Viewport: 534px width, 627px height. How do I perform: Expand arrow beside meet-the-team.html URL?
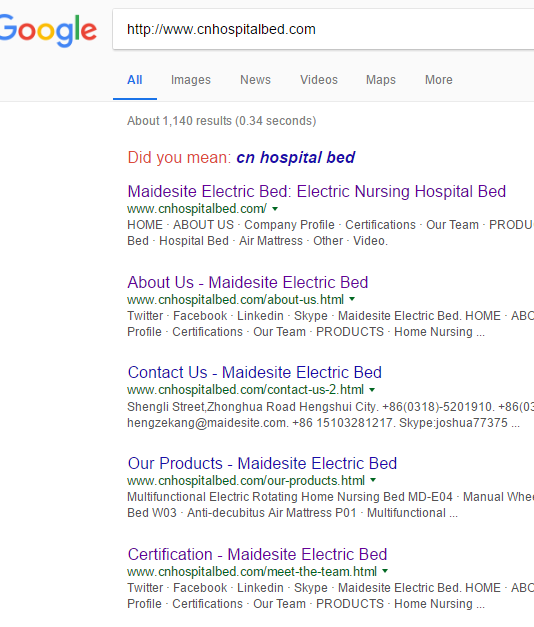385,571
